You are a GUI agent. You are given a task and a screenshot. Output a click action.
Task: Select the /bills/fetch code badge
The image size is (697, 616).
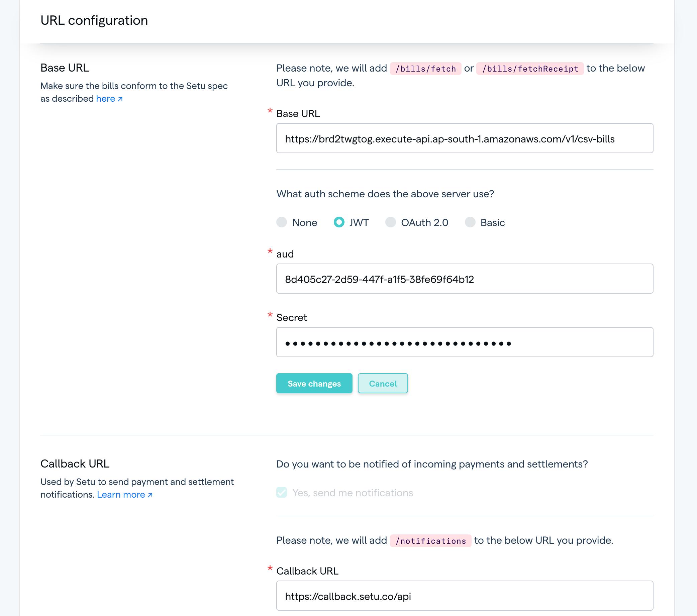424,68
